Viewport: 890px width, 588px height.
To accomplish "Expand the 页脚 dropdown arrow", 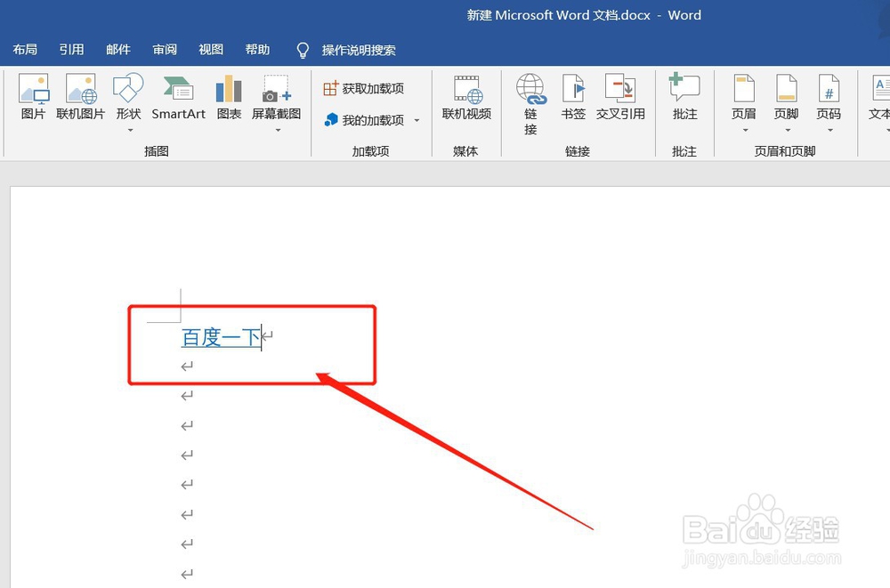I will pos(789,131).
